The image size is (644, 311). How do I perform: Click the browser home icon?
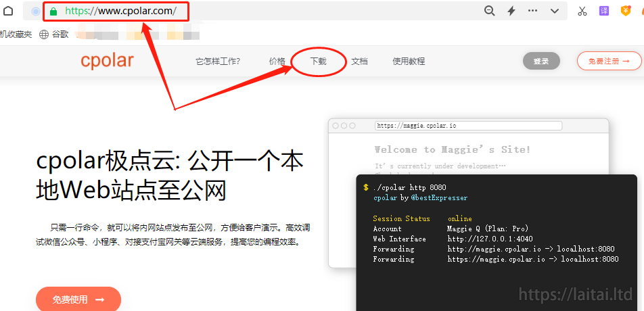tap(8, 11)
